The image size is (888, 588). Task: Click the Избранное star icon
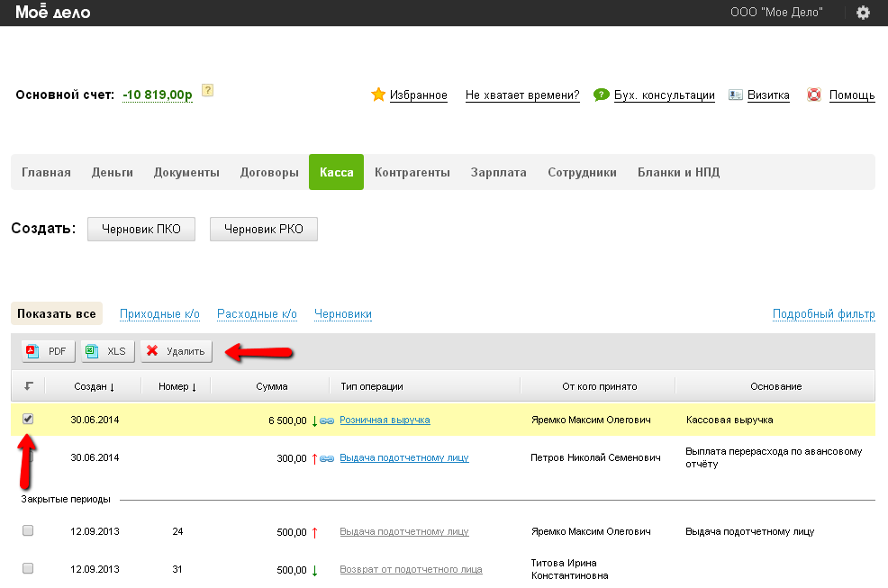click(378, 95)
